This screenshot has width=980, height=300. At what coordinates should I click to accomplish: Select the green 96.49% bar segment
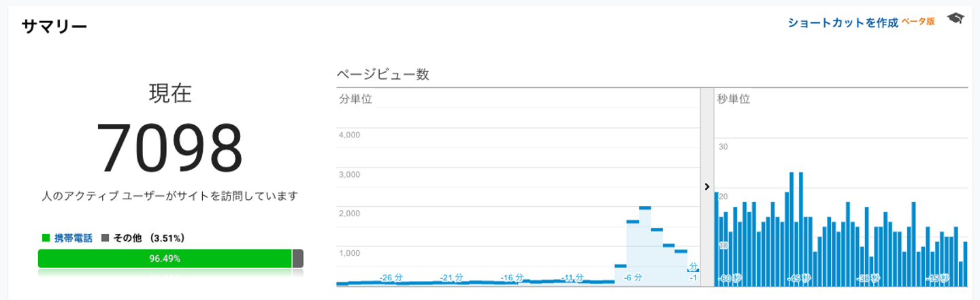(x=165, y=259)
